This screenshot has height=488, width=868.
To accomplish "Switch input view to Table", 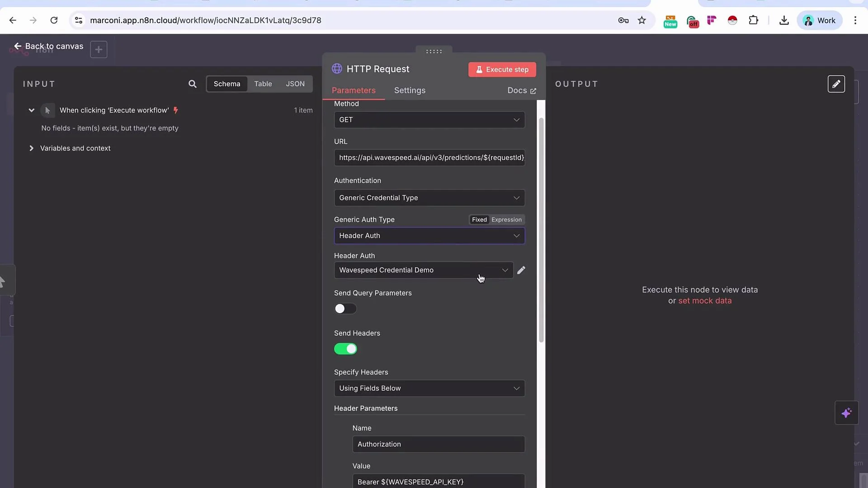I will [x=263, y=84].
